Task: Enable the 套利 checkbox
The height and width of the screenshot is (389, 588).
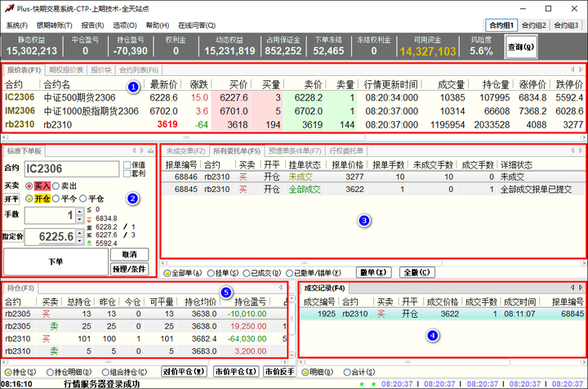Action: pos(127,173)
